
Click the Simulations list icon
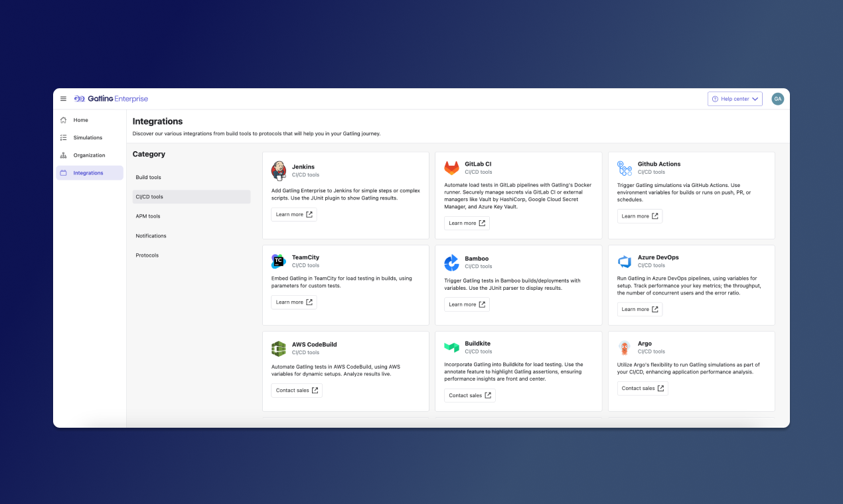tap(63, 137)
